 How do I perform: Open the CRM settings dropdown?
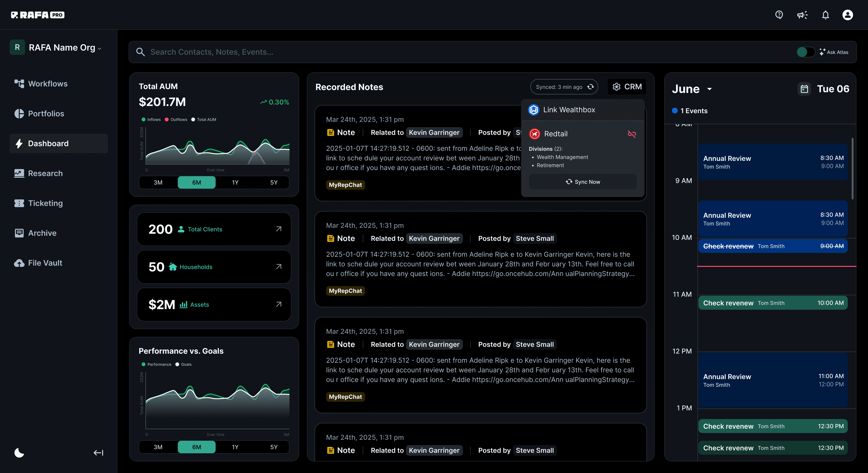click(627, 87)
